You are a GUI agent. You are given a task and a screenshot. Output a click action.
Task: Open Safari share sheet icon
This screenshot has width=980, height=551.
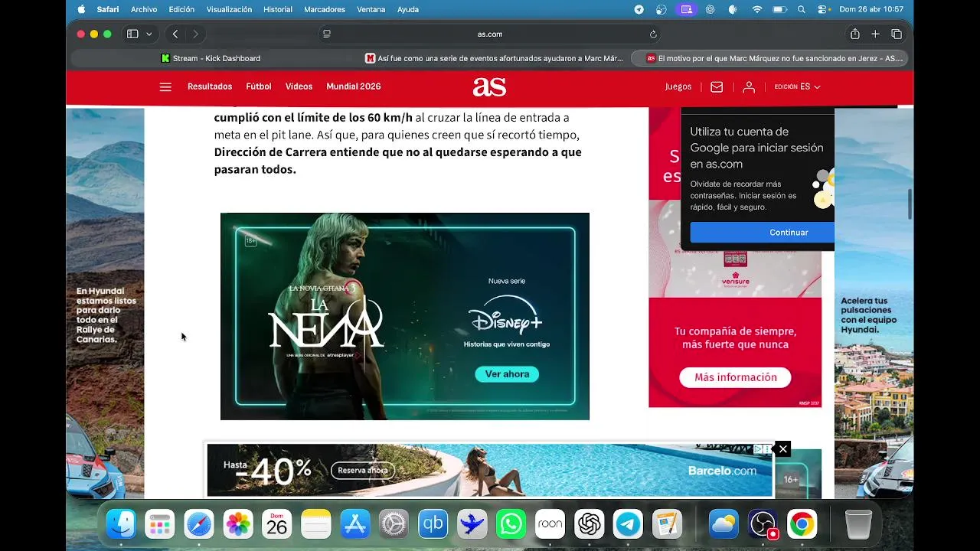pyautogui.click(x=854, y=34)
